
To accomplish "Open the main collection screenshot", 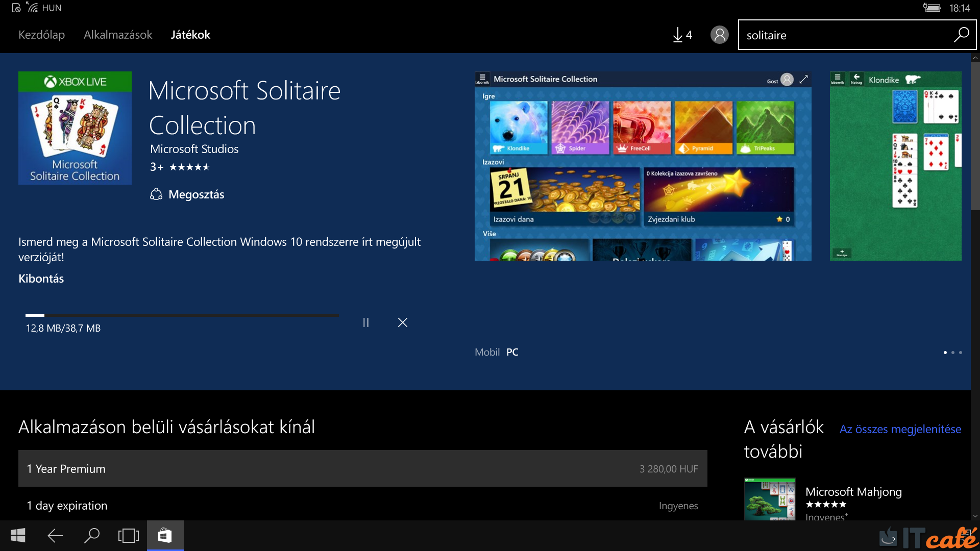I will pos(643,166).
